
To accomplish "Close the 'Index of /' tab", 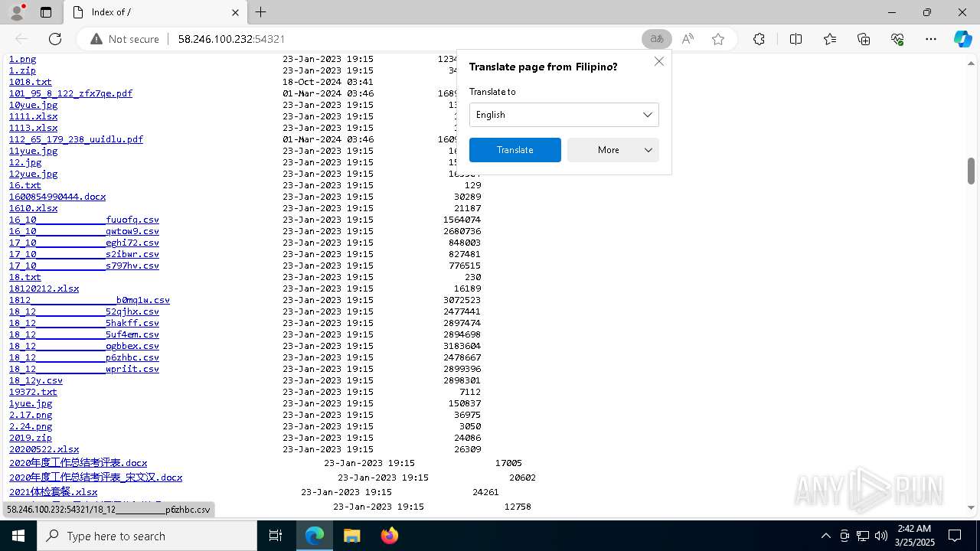I will click(235, 12).
